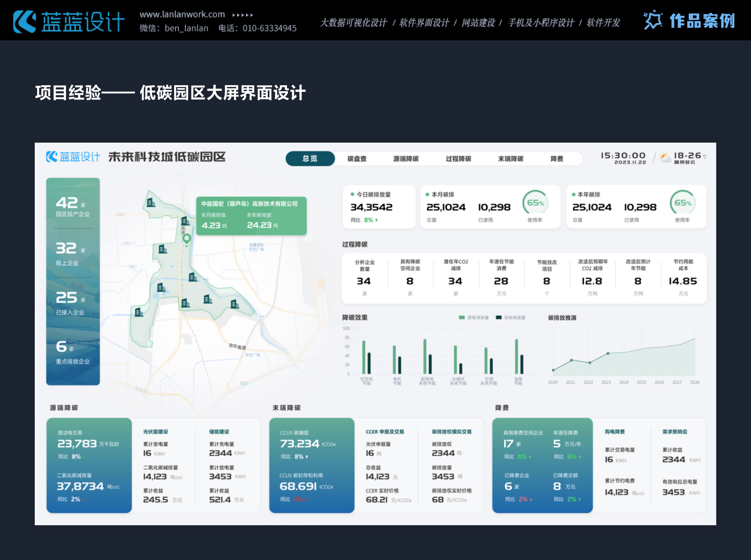Click the 蓝蓝设计 logo in dashboard header

[x=73, y=157]
